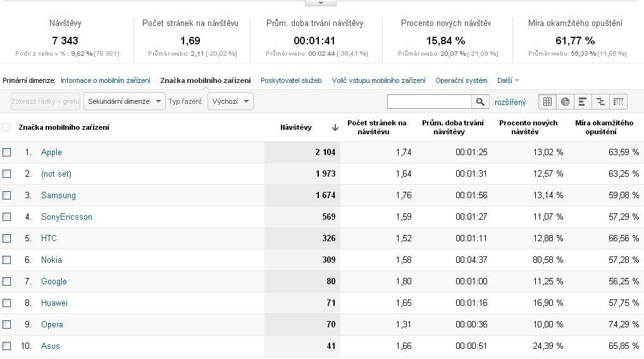
Task: Click Nokia duration value 00:04:37
Action: click(x=471, y=260)
